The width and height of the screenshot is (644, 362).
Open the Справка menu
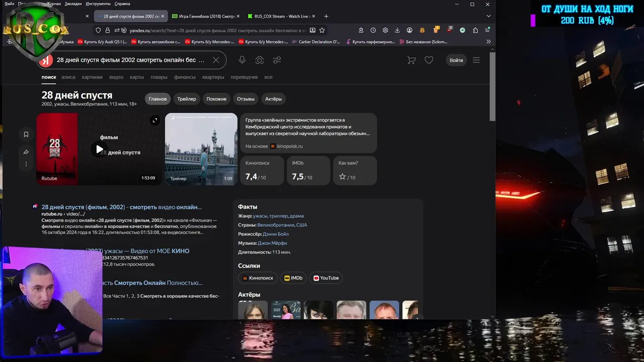pos(122,4)
